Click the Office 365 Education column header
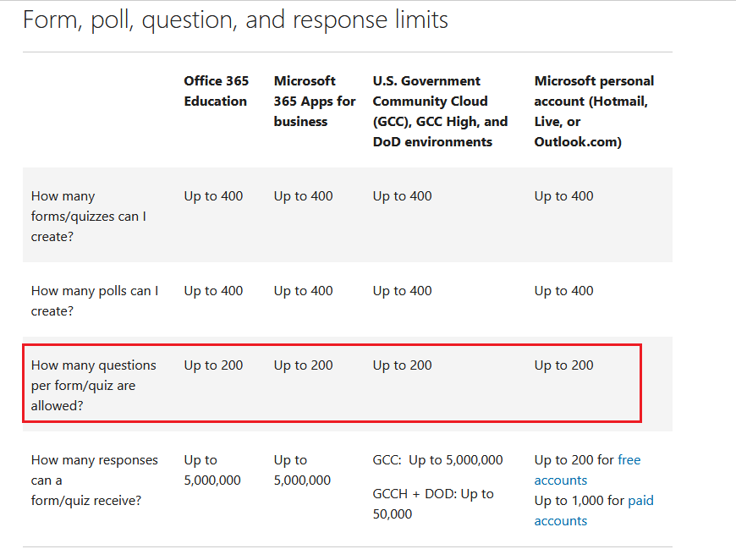 pyautogui.click(x=216, y=91)
